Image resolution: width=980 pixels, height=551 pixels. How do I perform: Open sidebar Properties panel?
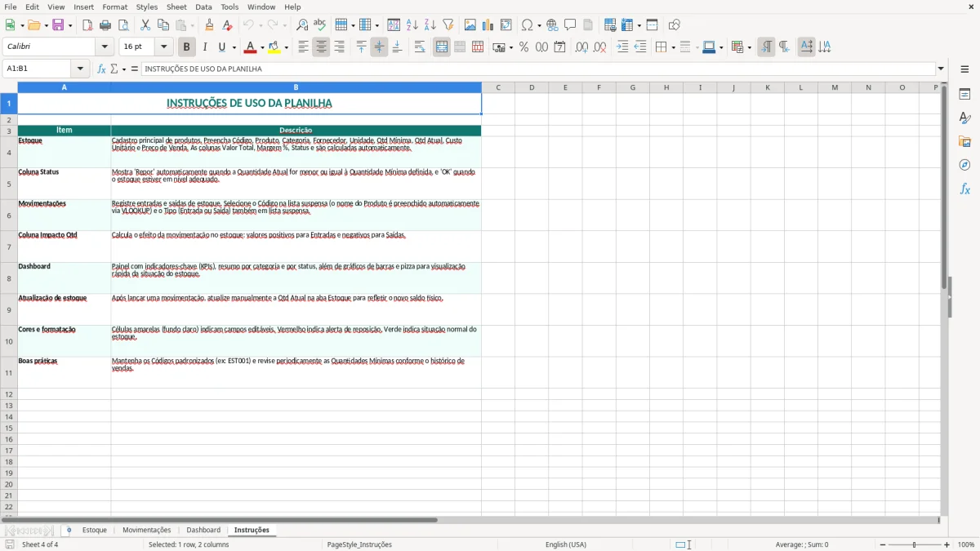964,95
